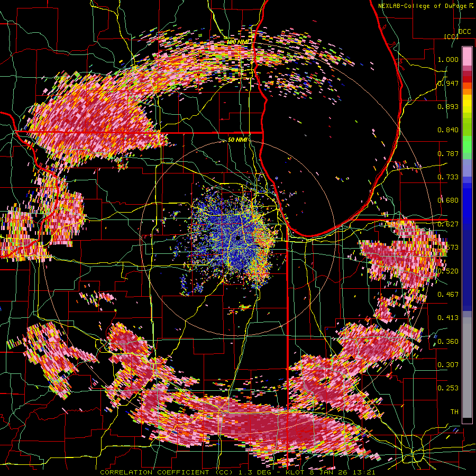Click the CORRELATION COEFFICIENT (CC) title text

[x=167, y=472]
